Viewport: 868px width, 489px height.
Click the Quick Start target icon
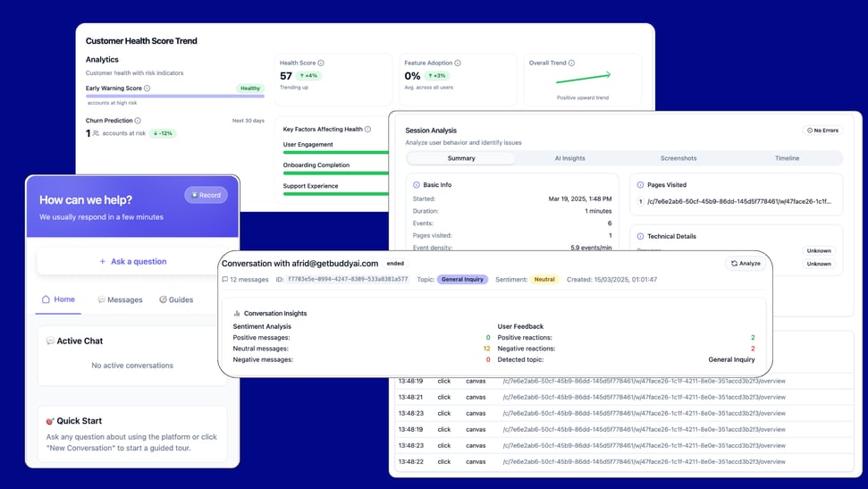point(50,421)
